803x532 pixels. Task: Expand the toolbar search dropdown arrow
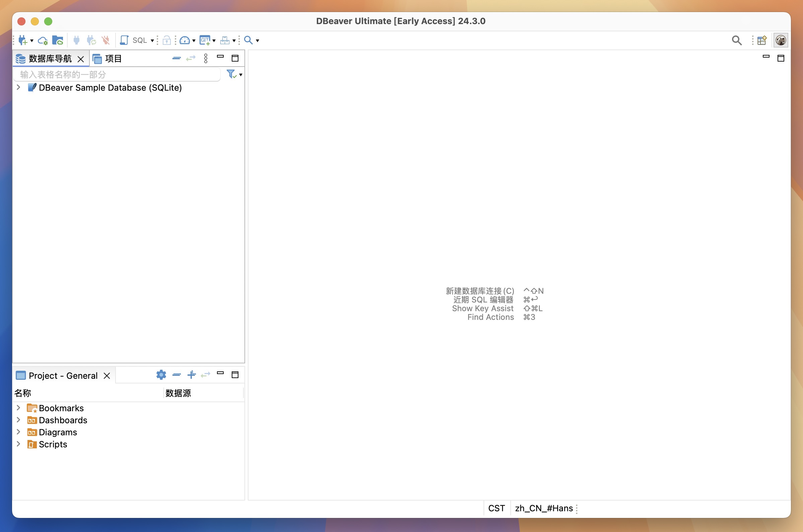[258, 41]
